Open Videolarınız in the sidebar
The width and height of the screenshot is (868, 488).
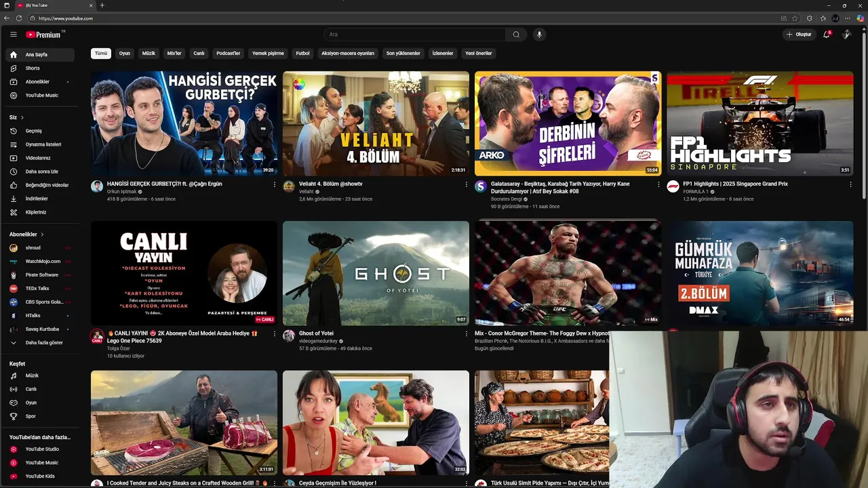39,158
